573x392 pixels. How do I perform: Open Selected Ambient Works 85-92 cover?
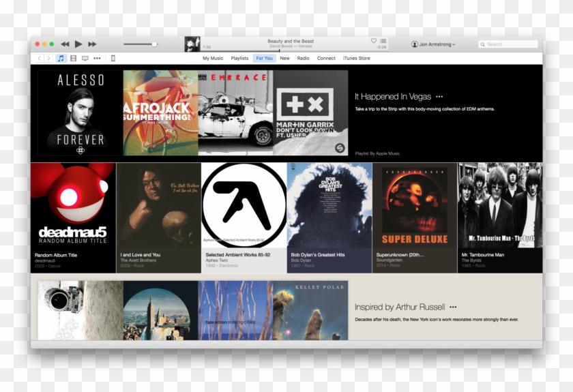point(244,205)
